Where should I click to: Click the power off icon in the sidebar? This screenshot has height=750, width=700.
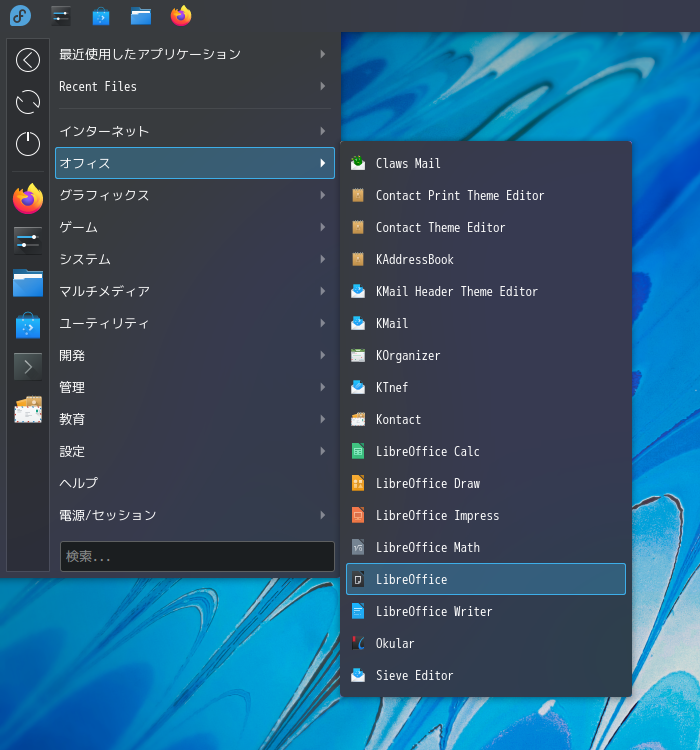[x=28, y=143]
